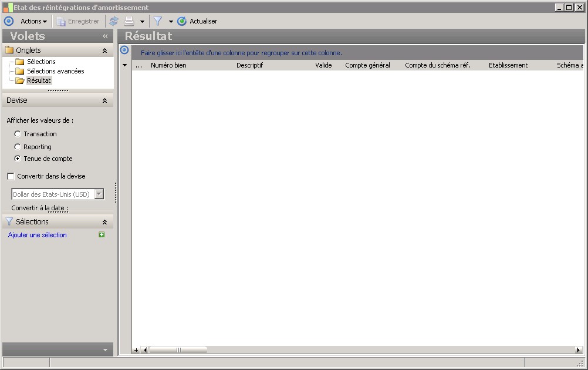Click the bottom arrow of the Volets panel
Screen dimensions: 588x370
(x=105, y=349)
